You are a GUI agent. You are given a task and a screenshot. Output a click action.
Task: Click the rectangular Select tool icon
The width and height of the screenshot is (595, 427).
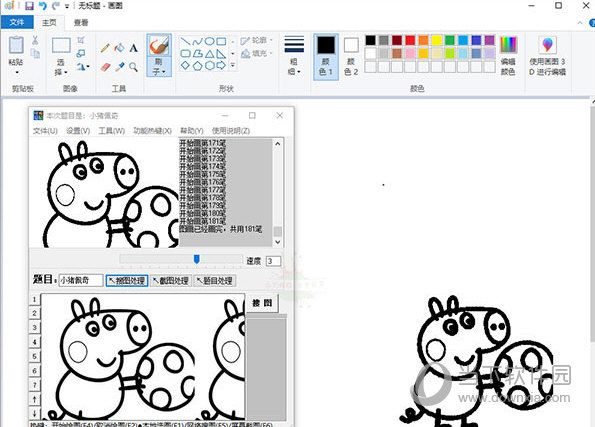pos(61,45)
